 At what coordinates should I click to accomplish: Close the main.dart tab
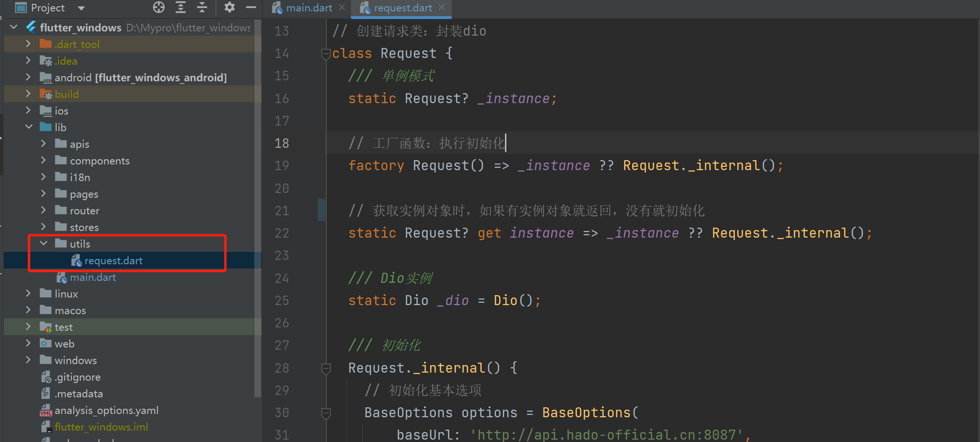click(x=341, y=8)
